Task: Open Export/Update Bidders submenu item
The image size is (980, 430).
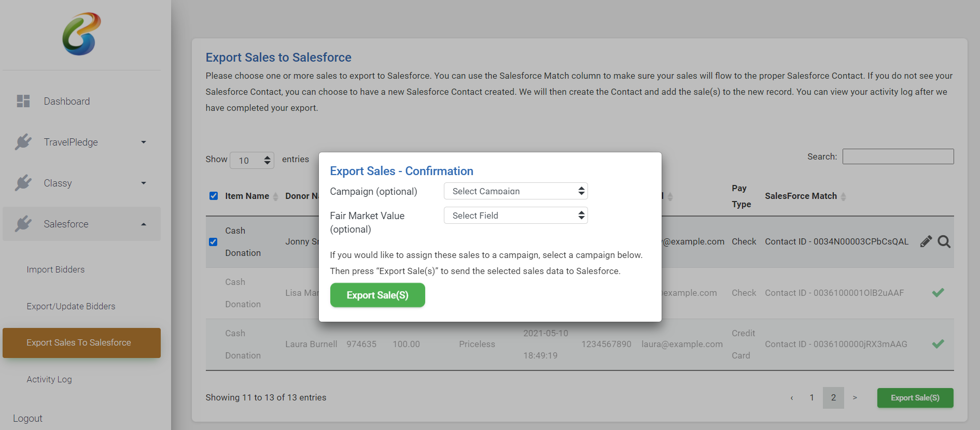Action: 71,306
